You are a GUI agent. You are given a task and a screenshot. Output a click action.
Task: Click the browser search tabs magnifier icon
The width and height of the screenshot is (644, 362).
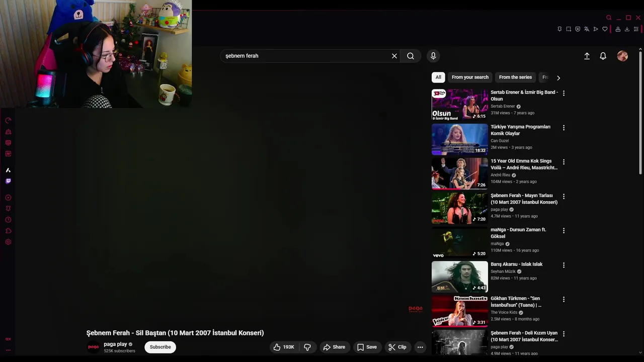pos(609,18)
